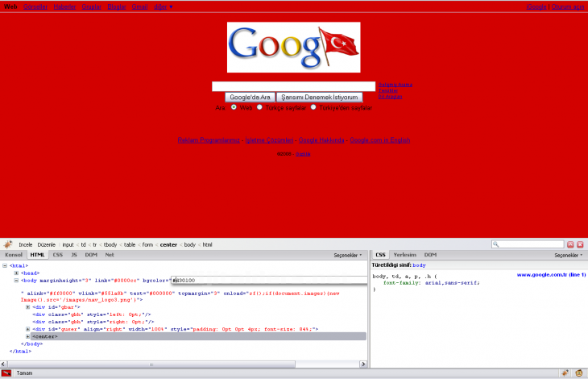Open the Bloglar link
The height and width of the screenshot is (379, 588).
[x=117, y=6]
